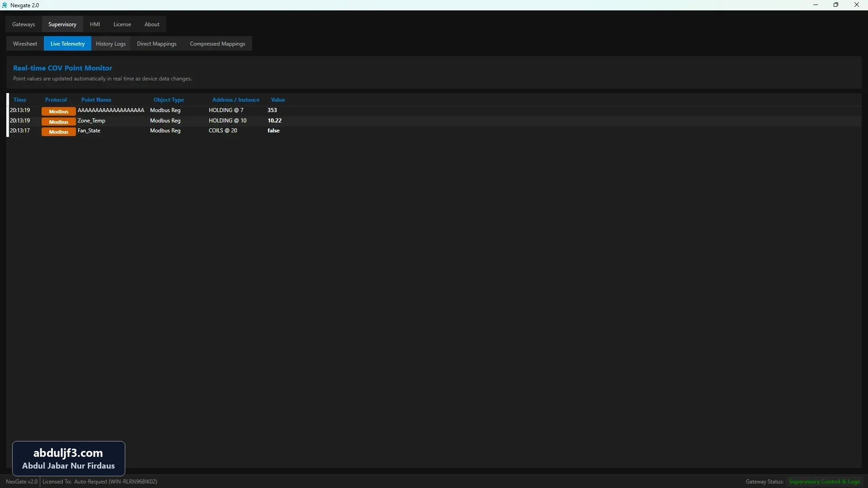Click the value 353

272,110
